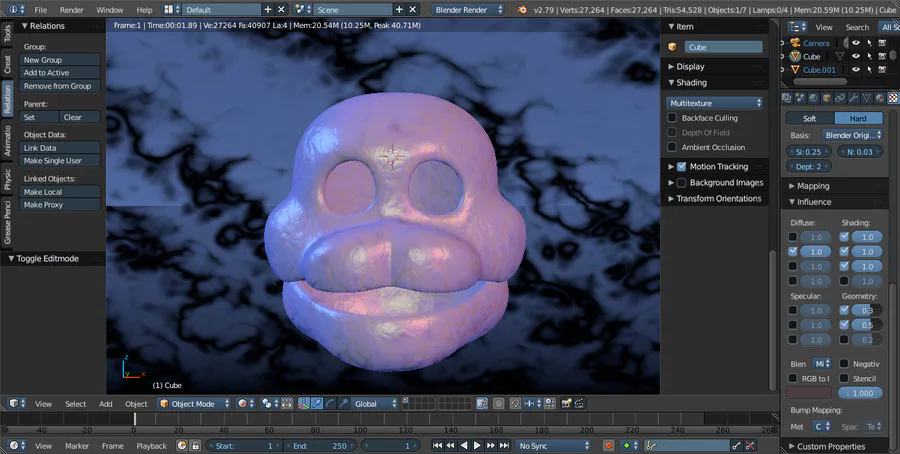Click the OpenGL render camera icon
The width and height of the screenshot is (900, 454).
566,403
